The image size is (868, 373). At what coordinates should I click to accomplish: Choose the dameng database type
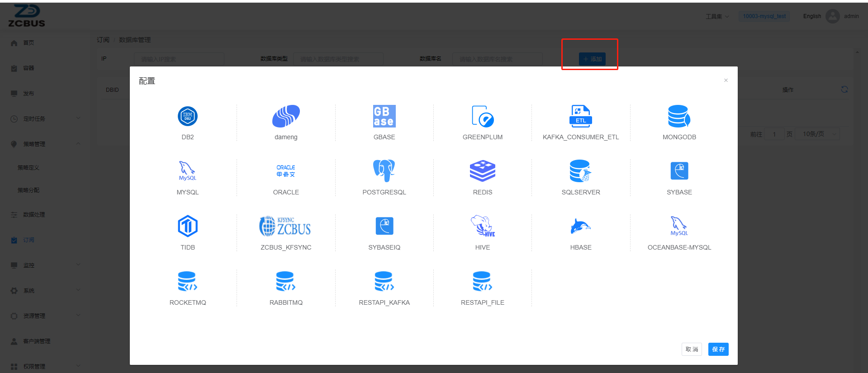click(286, 117)
